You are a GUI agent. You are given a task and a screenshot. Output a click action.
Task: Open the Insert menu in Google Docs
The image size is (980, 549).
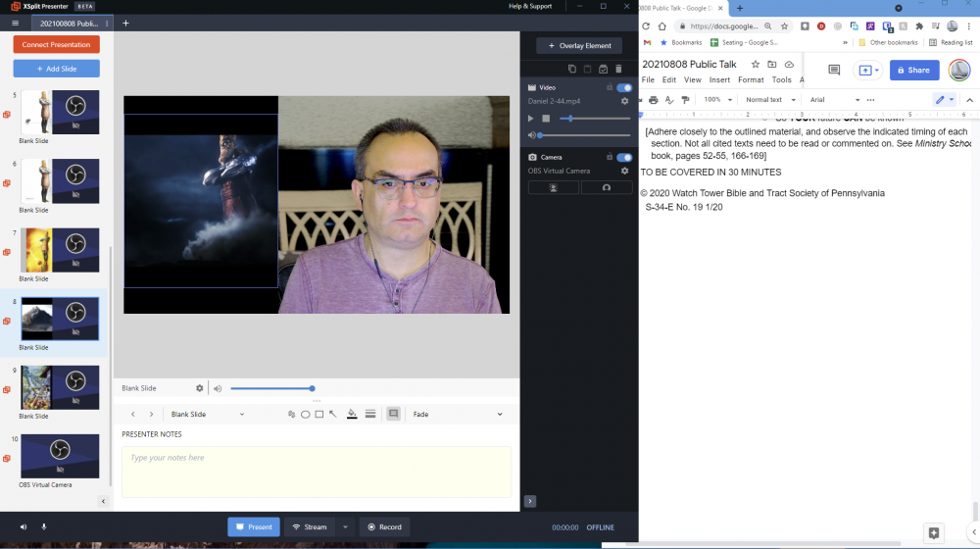(x=719, y=80)
